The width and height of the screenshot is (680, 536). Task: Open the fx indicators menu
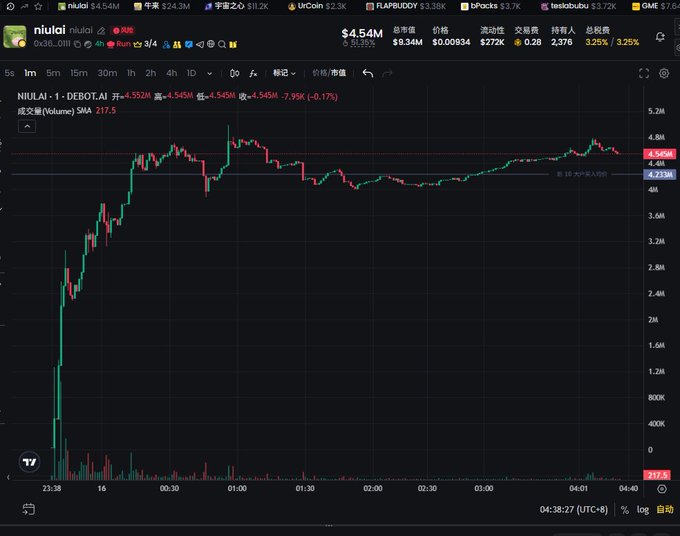pos(253,74)
